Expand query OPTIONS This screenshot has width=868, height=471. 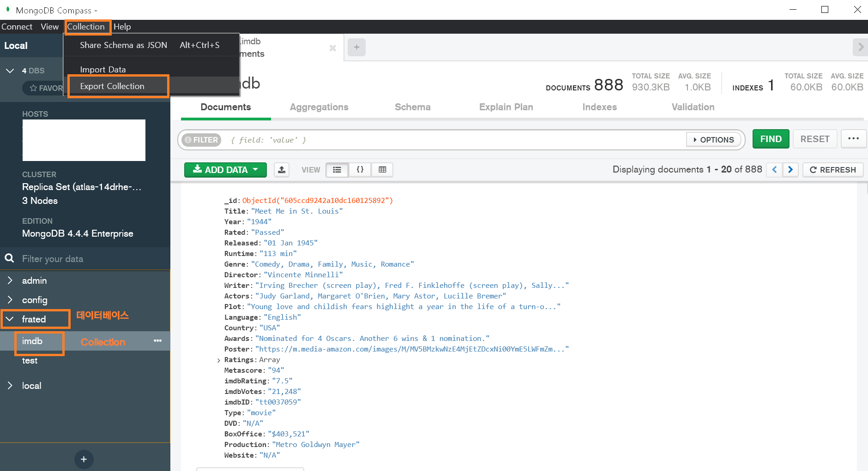coord(714,140)
